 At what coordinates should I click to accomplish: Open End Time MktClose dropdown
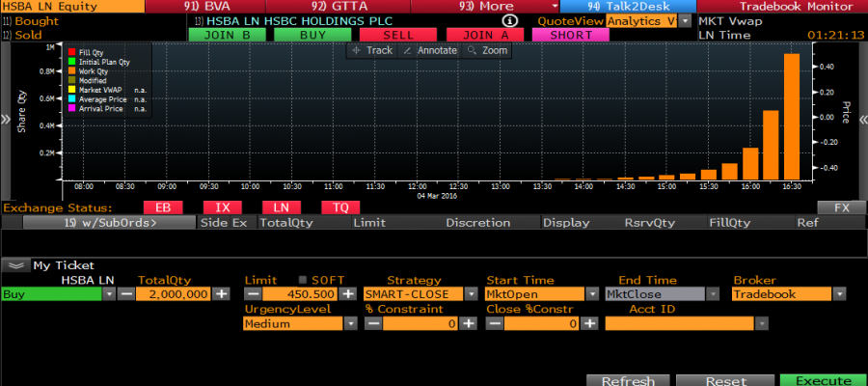click(x=713, y=294)
